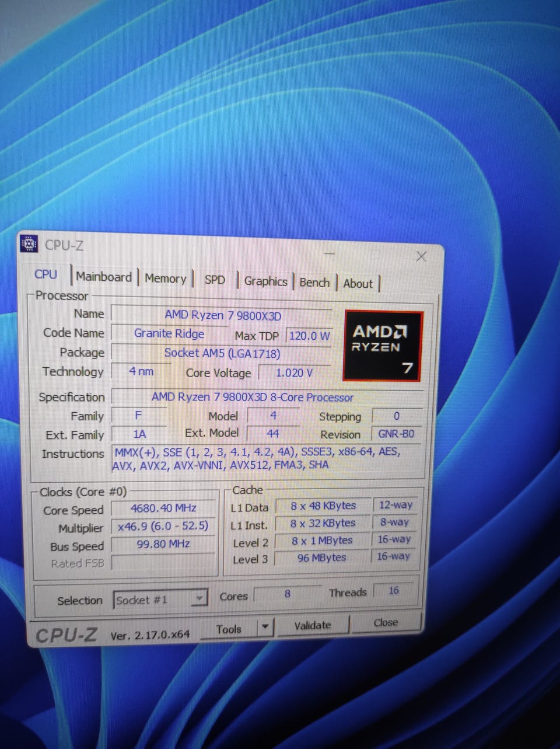Click the Bus Speed value 99.80 MHz
This screenshot has width=560, height=749.
(163, 544)
